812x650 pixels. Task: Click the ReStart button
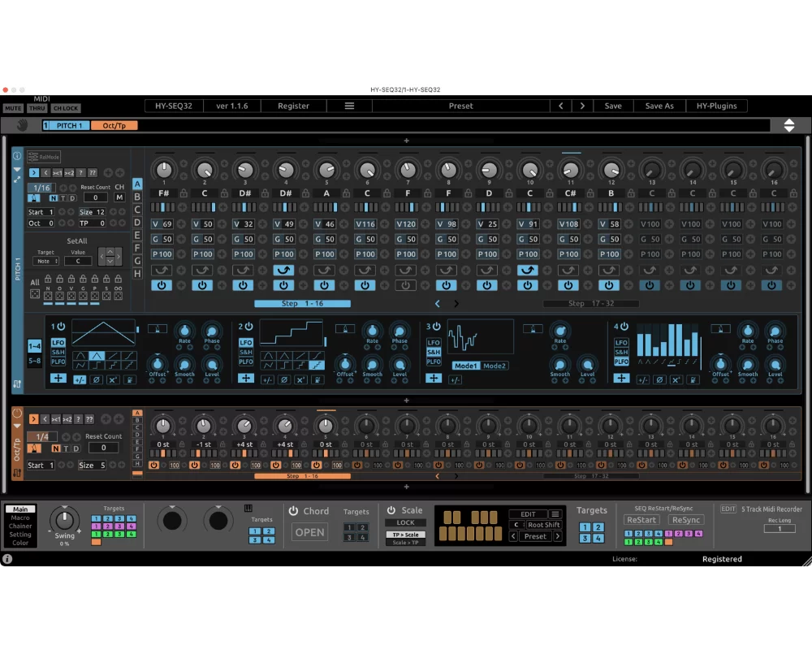tap(641, 520)
